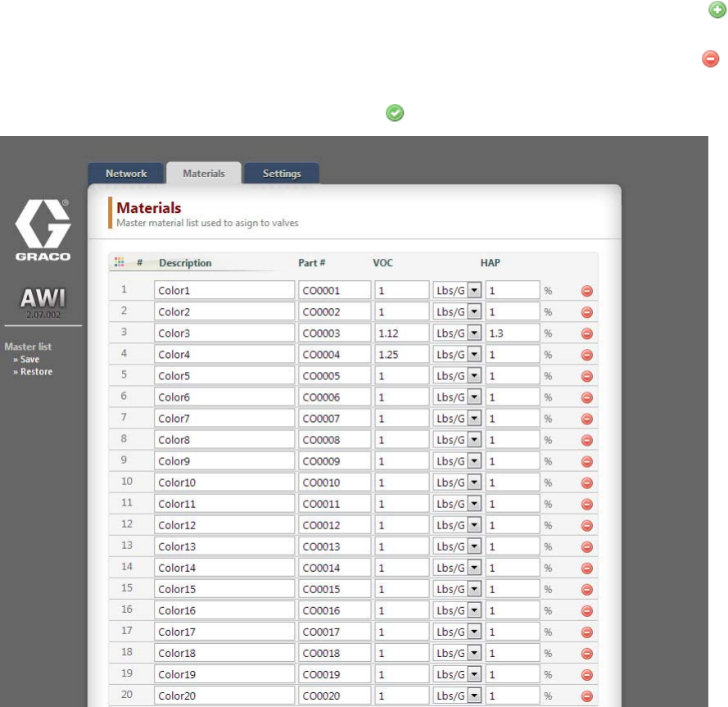Remove the Color4 material entry
The image size is (728, 707).
[587, 355]
